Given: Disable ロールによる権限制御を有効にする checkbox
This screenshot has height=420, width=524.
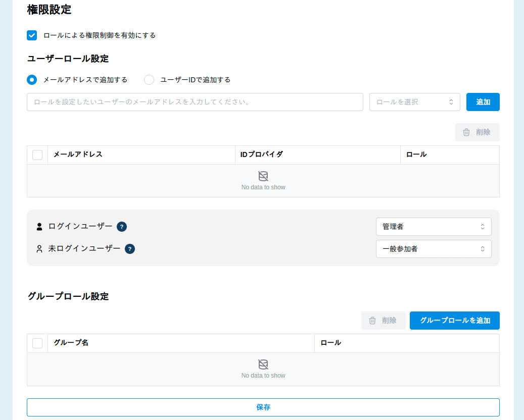Looking at the screenshot, I should 32,35.
